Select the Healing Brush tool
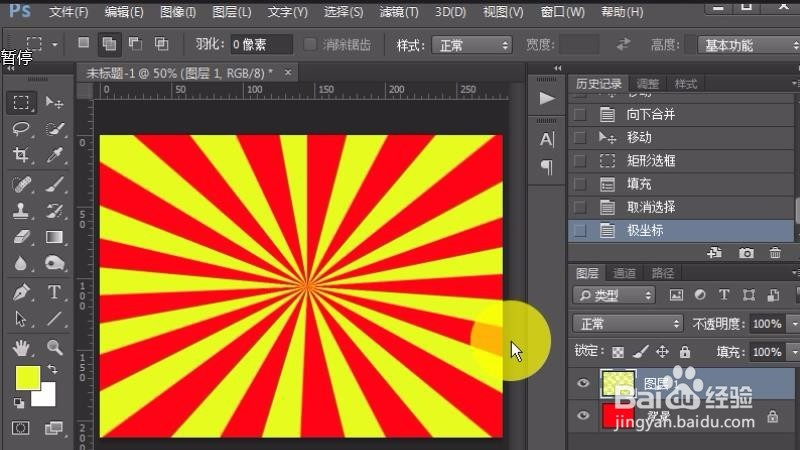The image size is (800, 450). coord(21,184)
